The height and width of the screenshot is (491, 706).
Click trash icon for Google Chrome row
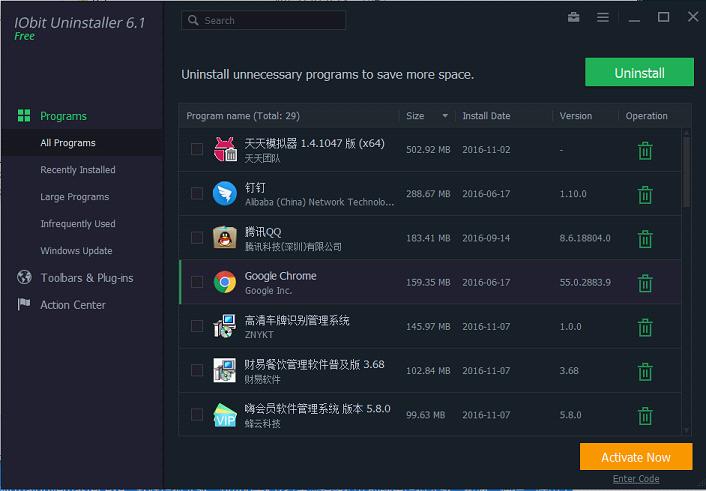[645, 283]
